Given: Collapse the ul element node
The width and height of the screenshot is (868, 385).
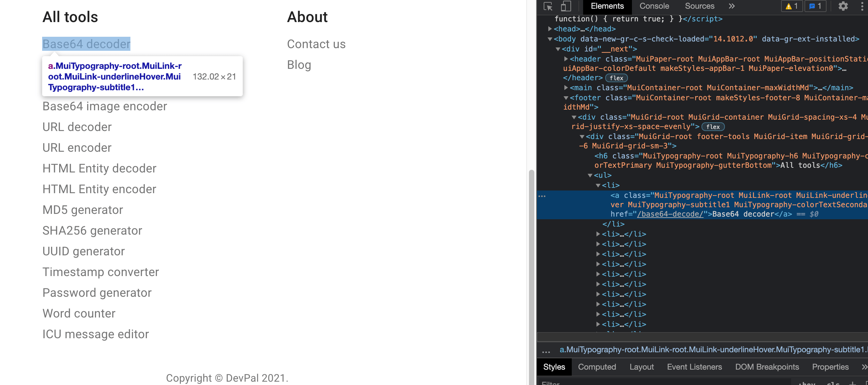Looking at the screenshot, I should [590, 175].
